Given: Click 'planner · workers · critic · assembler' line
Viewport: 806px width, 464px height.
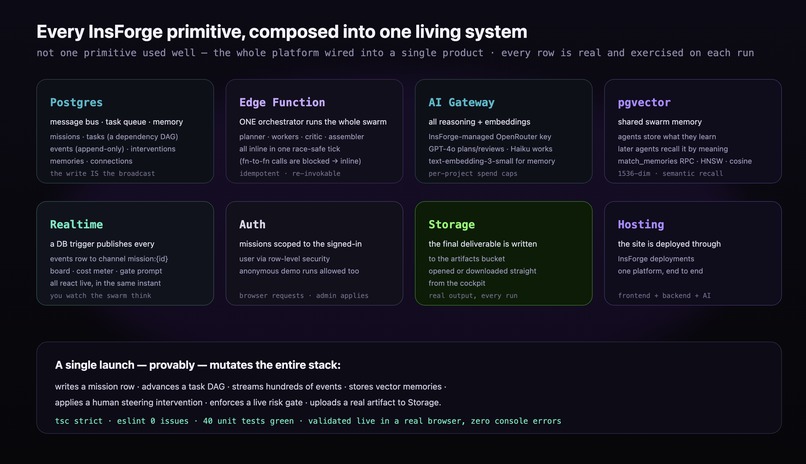Looking at the screenshot, I should [301, 137].
